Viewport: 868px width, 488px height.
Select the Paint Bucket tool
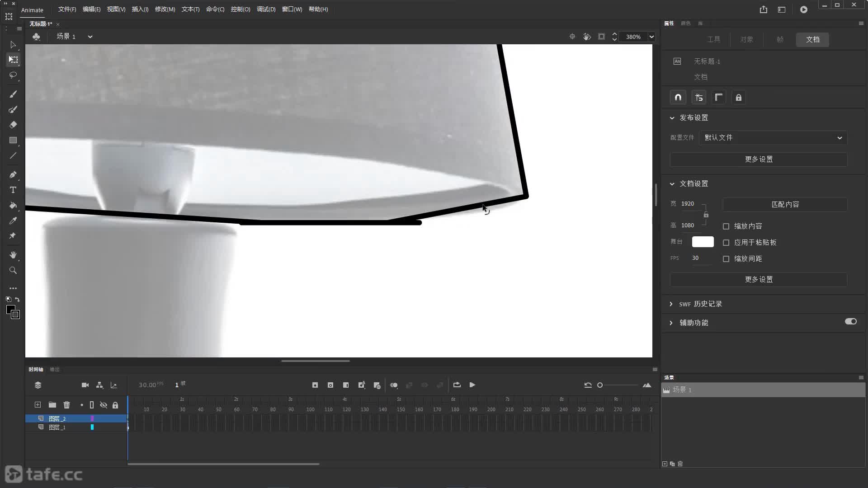13,205
